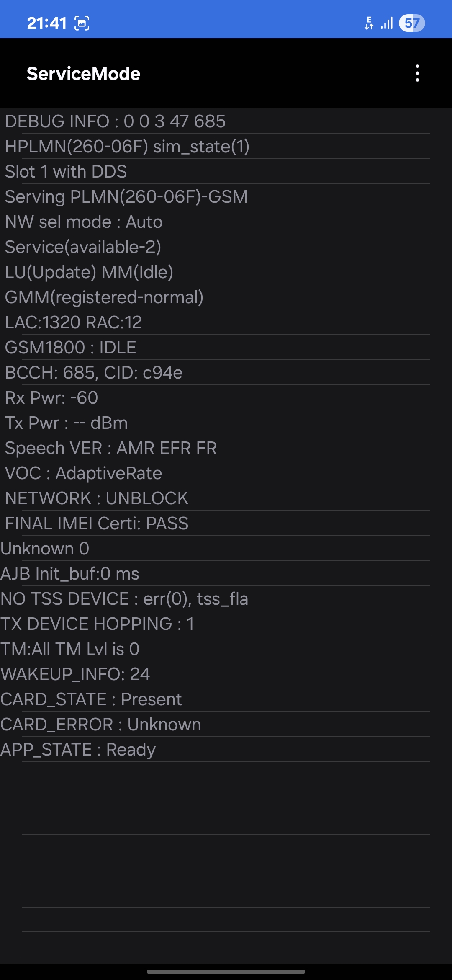Tap the home gesture bar at bottom
This screenshot has height=980, width=452.
tap(226, 972)
